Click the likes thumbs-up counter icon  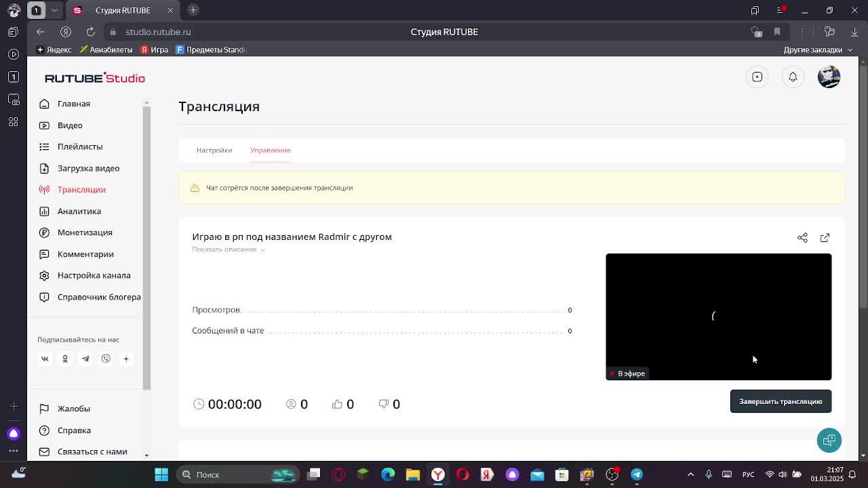tap(337, 404)
